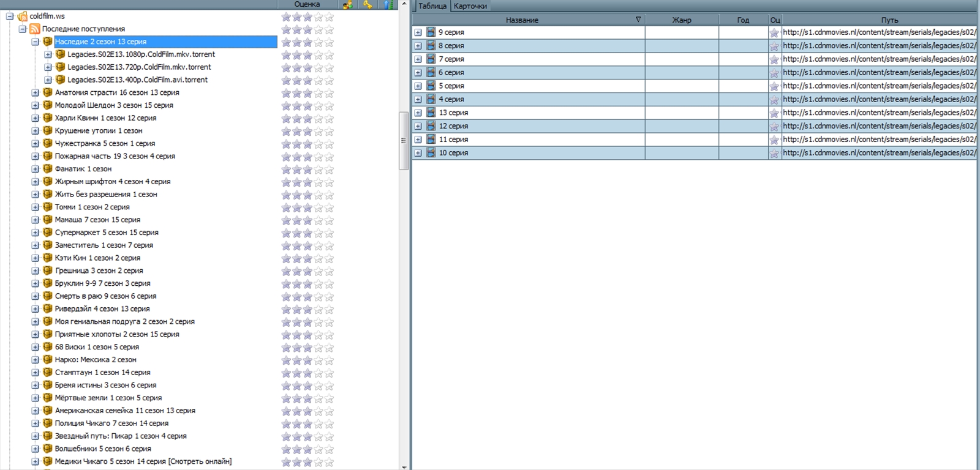The image size is (980, 470).
Task: Click the blue arrow priority column icon
Action: click(x=388, y=5)
